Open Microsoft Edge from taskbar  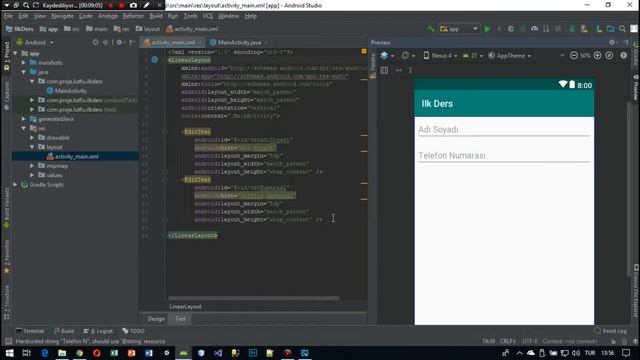(44, 353)
